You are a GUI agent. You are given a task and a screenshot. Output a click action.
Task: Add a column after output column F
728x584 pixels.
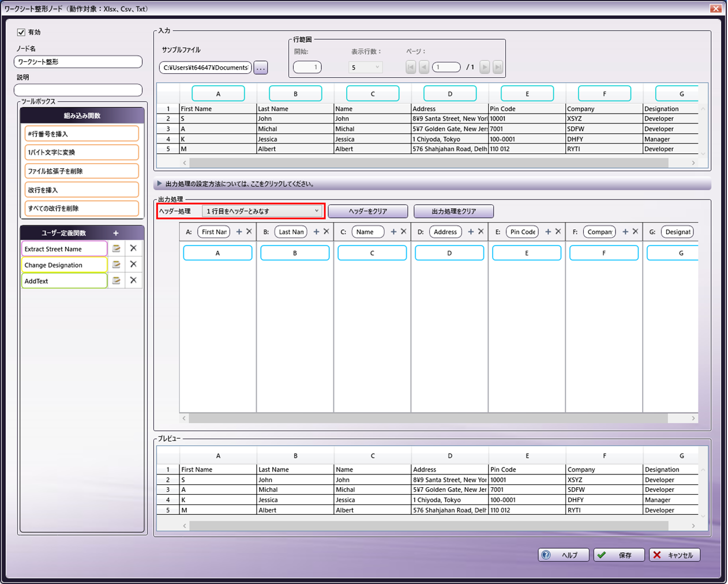click(x=626, y=232)
